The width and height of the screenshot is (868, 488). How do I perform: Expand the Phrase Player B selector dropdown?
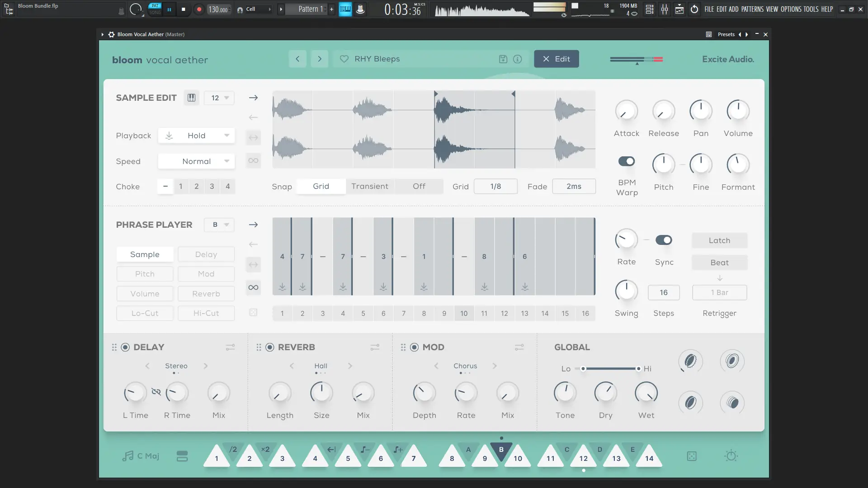(219, 225)
